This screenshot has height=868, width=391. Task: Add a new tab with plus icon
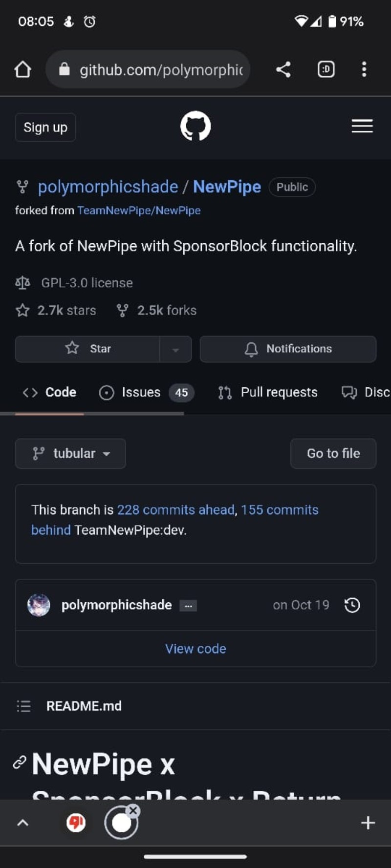[368, 823]
